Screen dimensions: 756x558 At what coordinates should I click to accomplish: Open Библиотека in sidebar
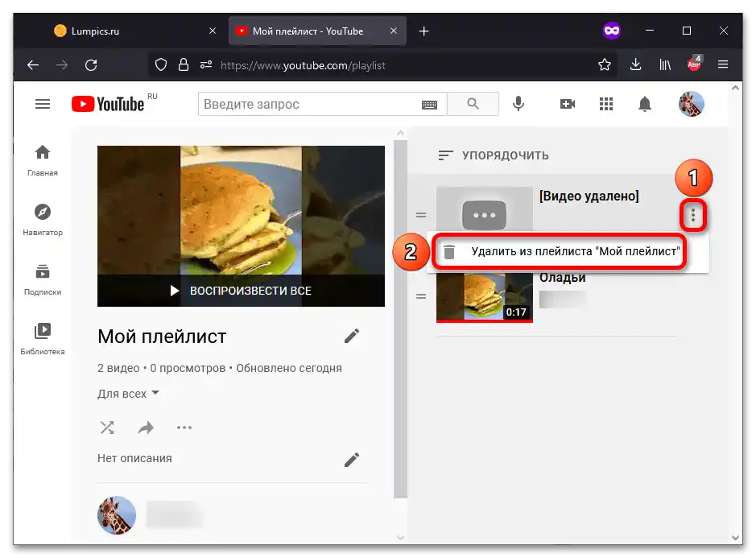click(43, 339)
